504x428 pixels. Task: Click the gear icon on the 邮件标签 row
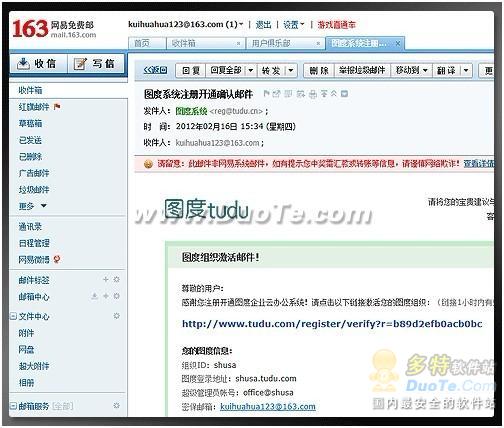116,279
